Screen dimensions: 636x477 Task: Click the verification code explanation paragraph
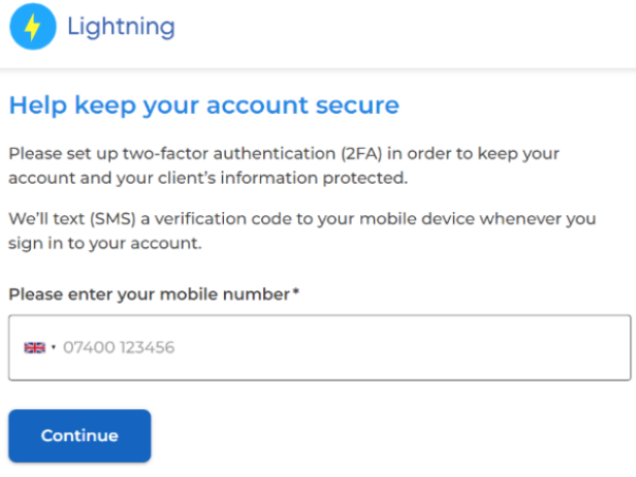point(302,231)
